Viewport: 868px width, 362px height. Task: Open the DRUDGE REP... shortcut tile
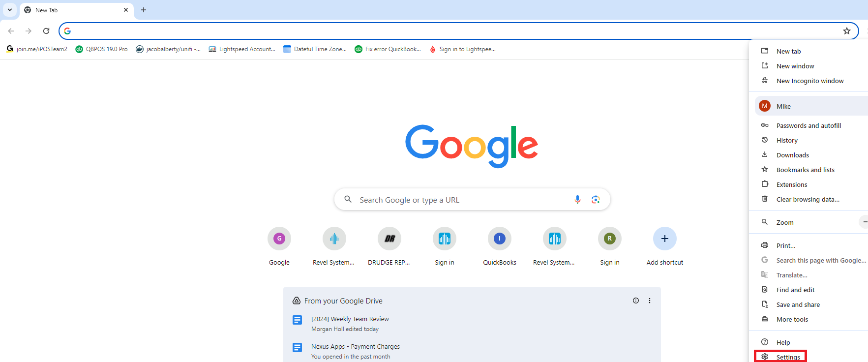[389, 239]
